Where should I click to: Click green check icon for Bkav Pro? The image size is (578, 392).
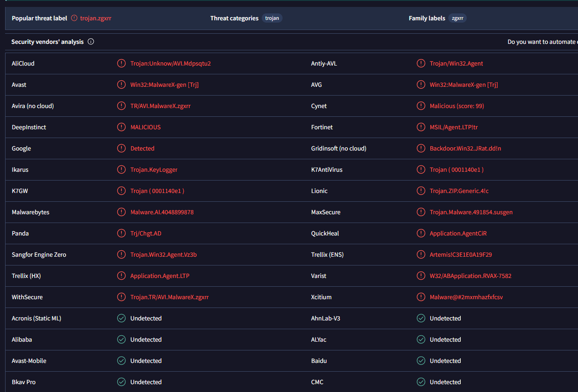(x=121, y=382)
